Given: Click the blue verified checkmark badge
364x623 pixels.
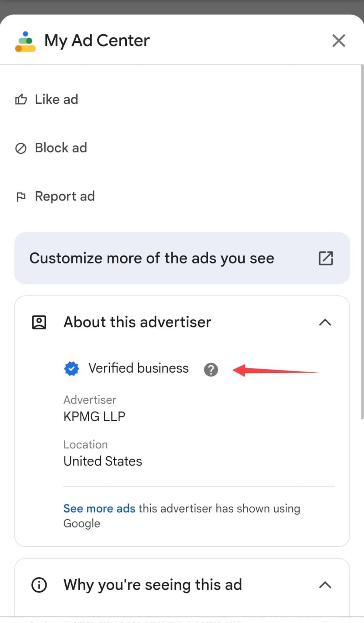Looking at the screenshot, I should click(72, 369).
